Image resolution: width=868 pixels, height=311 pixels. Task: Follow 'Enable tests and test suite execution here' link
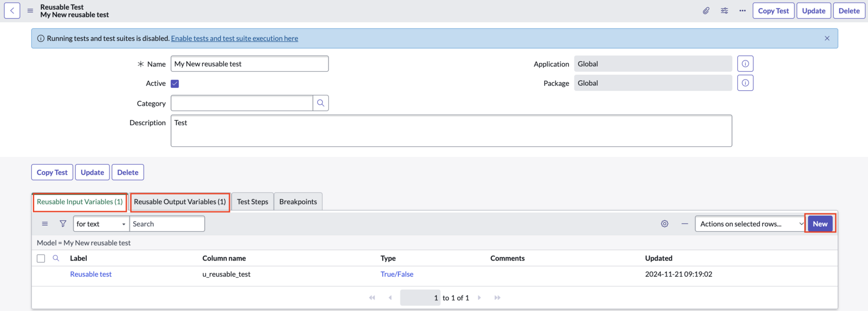pos(235,38)
